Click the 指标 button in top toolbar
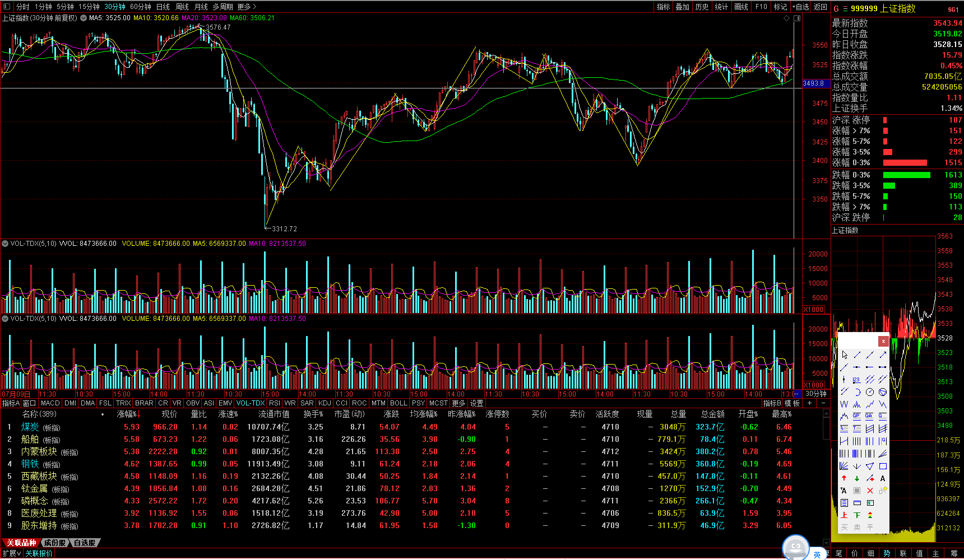This screenshot has height=560, width=964. pyautogui.click(x=663, y=7)
